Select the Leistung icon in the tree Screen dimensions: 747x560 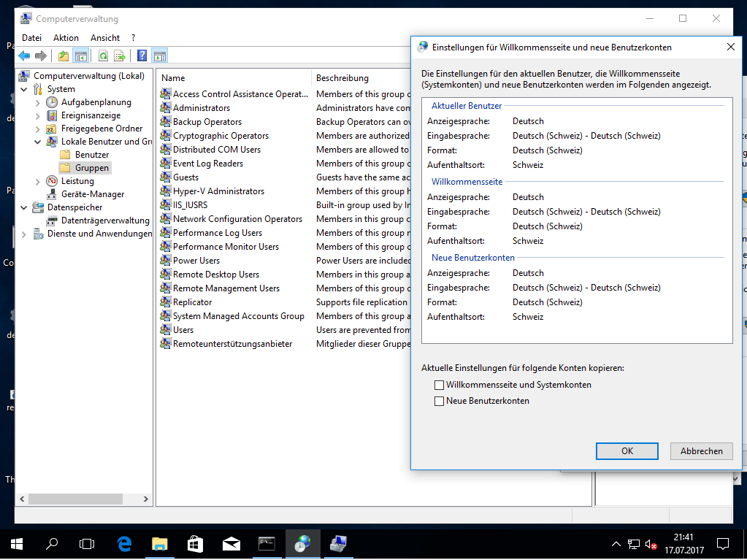[52, 181]
